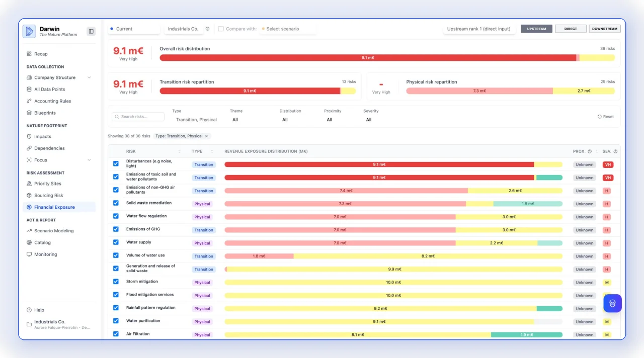
Task: Reset all applied risk filters
Action: (605, 116)
